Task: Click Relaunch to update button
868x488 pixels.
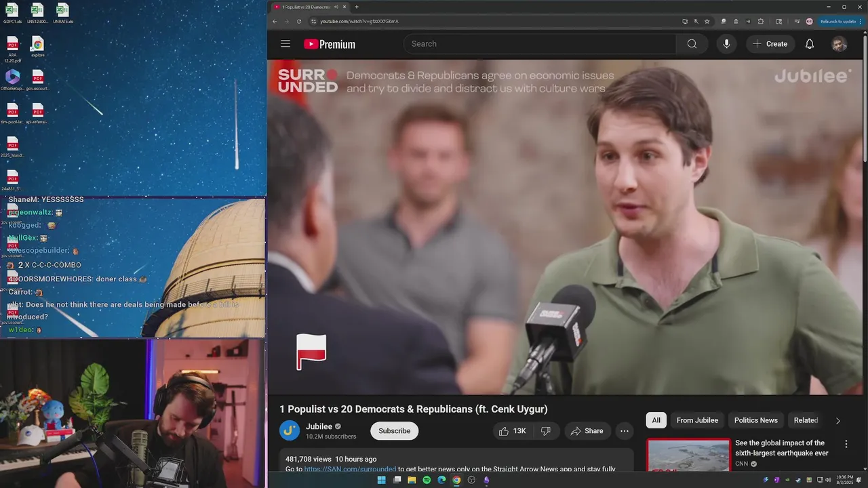Action: point(837,21)
